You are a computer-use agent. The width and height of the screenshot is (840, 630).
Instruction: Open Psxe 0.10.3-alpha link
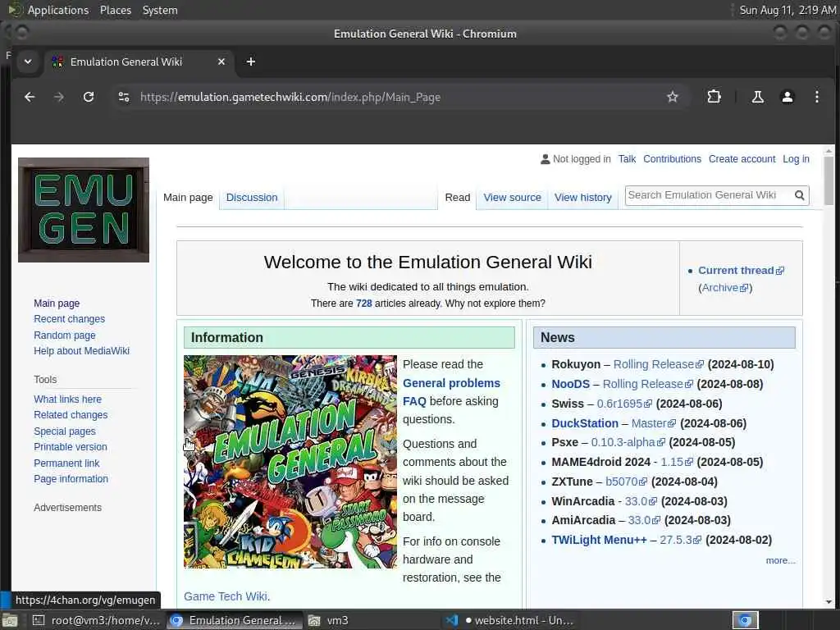click(x=628, y=442)
